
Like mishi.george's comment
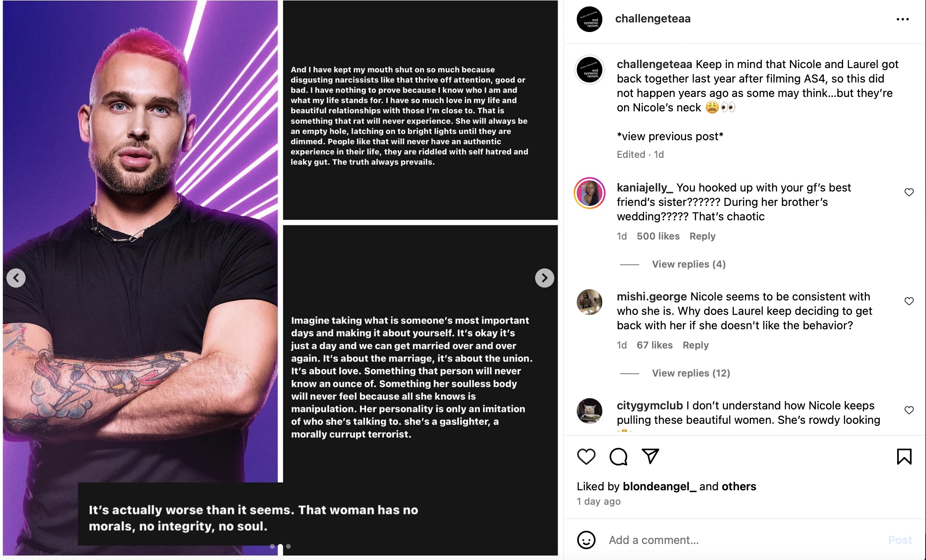(x=909, y=301)
